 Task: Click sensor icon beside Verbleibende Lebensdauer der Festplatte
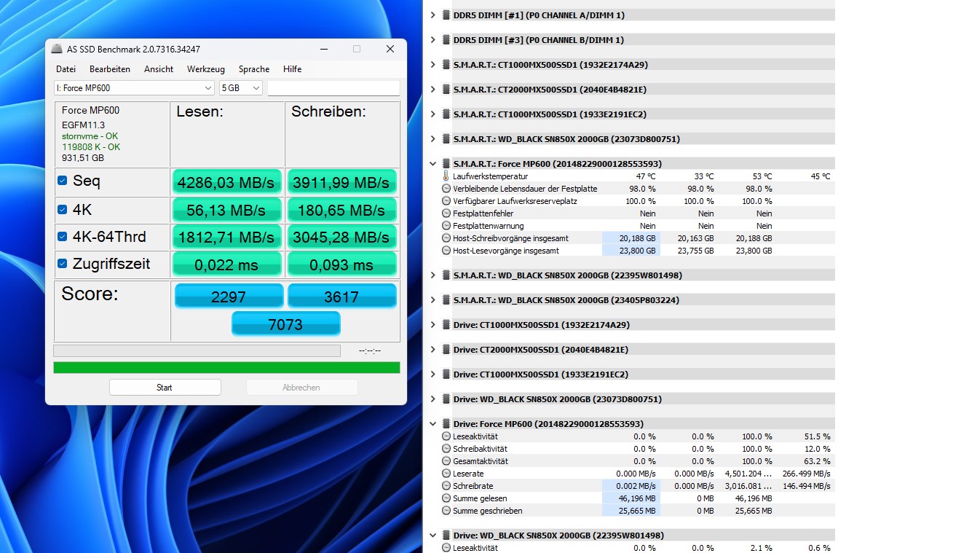pyautogui.click(x=446, y=188)
